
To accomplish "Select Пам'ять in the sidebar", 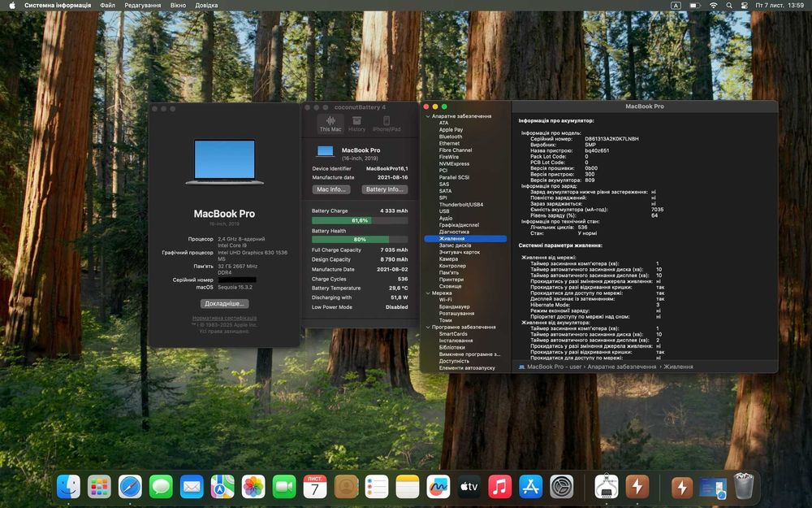I will pyautogui.click(x=449, y=272).
